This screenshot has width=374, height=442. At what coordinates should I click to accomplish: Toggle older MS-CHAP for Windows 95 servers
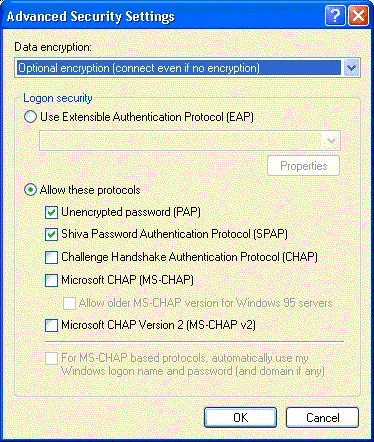point(69,303)
